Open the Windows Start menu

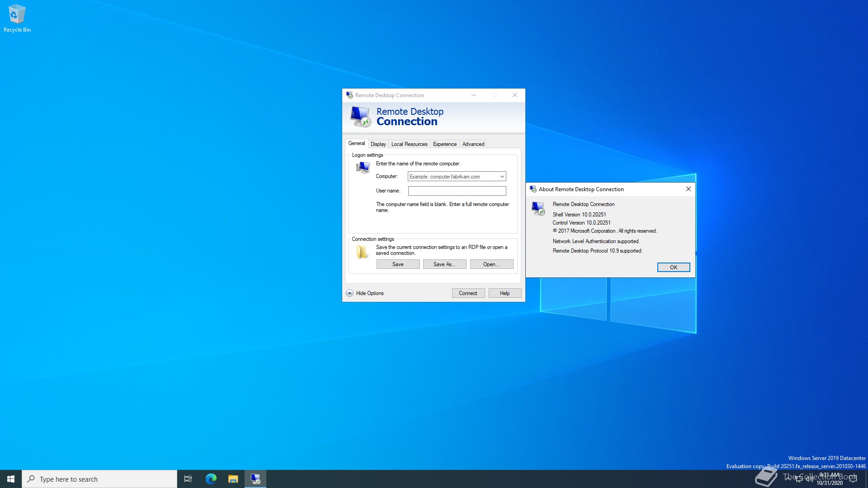point(11,479)
